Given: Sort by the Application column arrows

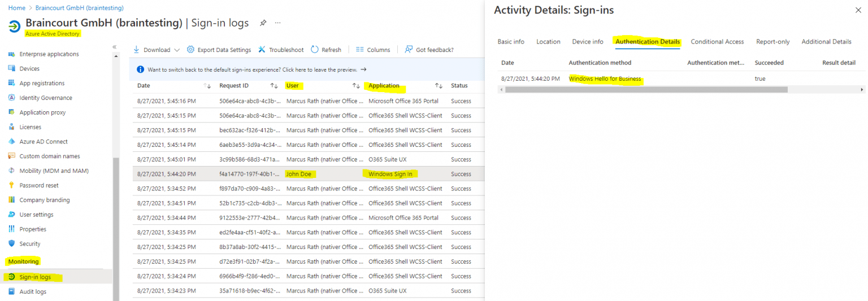Looking at the screenshot, I should (x=439, y=86).
